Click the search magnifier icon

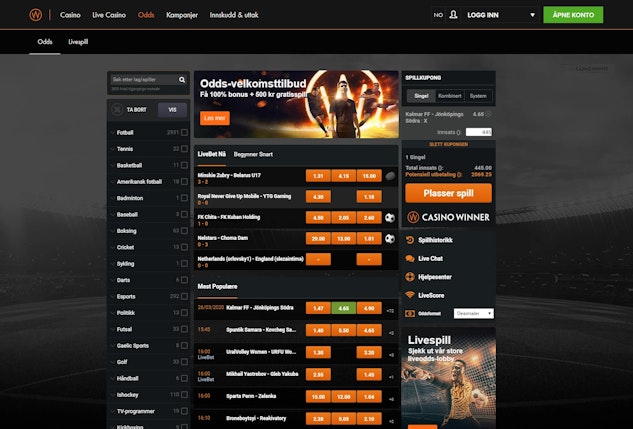(182, 80)
